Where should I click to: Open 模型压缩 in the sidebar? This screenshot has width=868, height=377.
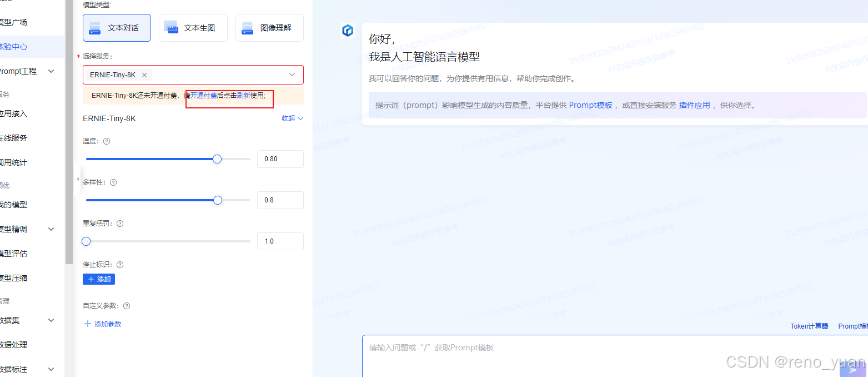(12, 278)
